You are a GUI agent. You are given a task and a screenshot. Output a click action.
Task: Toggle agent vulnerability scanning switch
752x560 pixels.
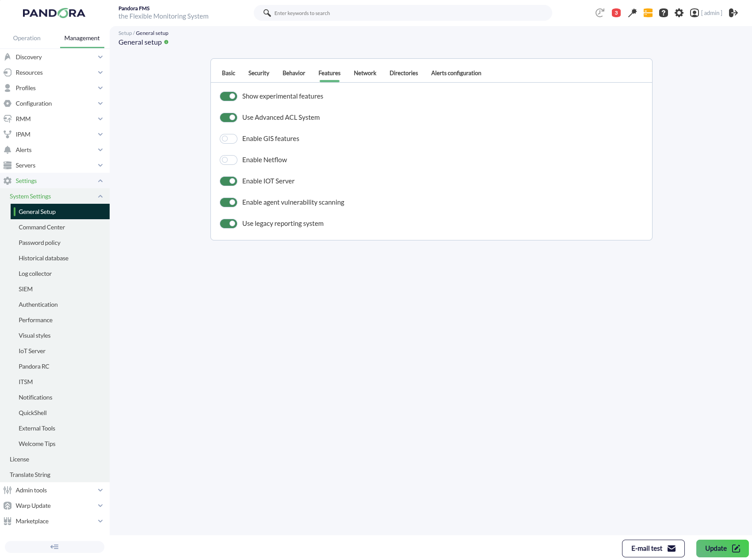coord(229,202)
